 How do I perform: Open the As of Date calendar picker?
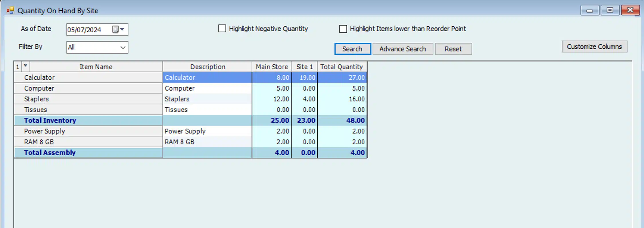pyautogui.click(x=118, y=30)
